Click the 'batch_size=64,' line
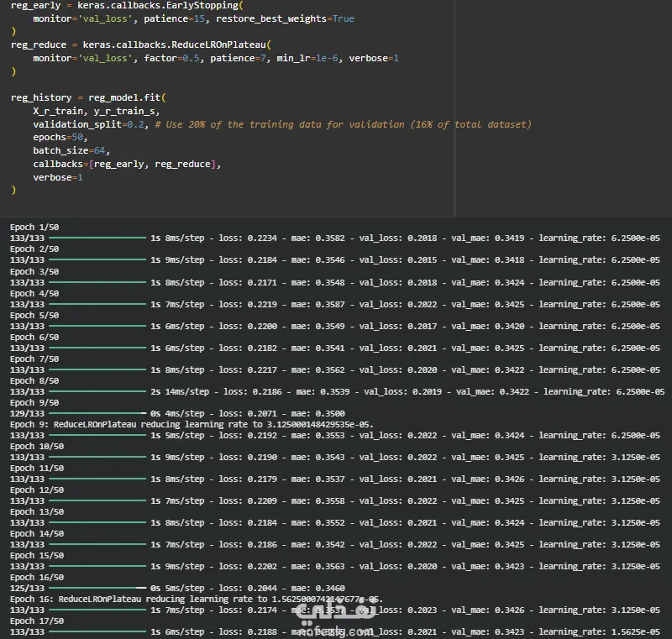This screenshot has width=672, height=639. point(71,151)
